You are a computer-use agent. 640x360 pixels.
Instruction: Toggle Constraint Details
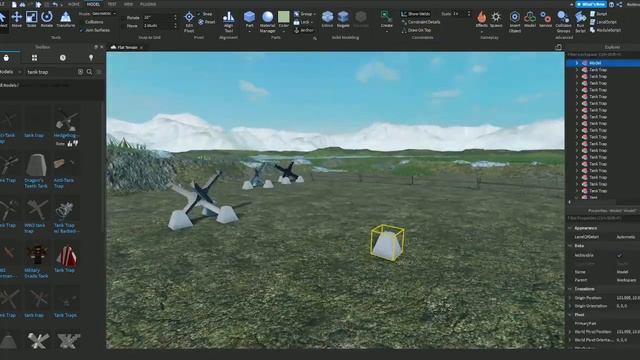click(x=421, y=22)
